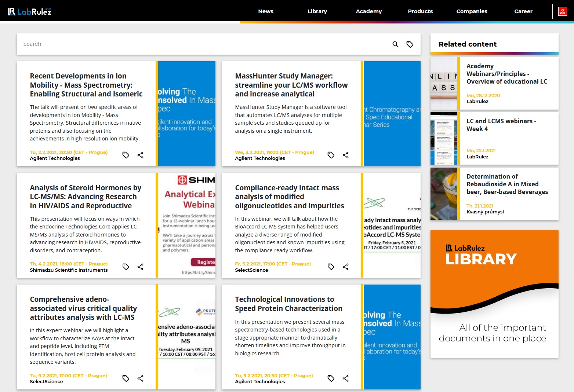
Task: Open the tag filter icon in search bar
Action: tap(410, 44)
